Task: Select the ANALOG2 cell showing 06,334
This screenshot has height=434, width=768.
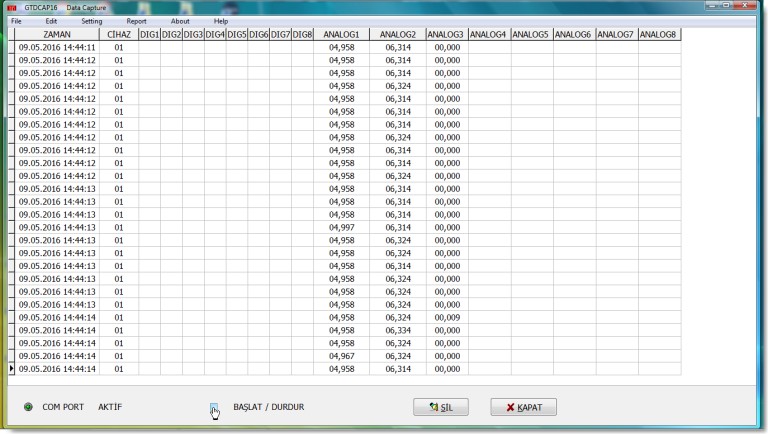Action: [x=398, y=330]
